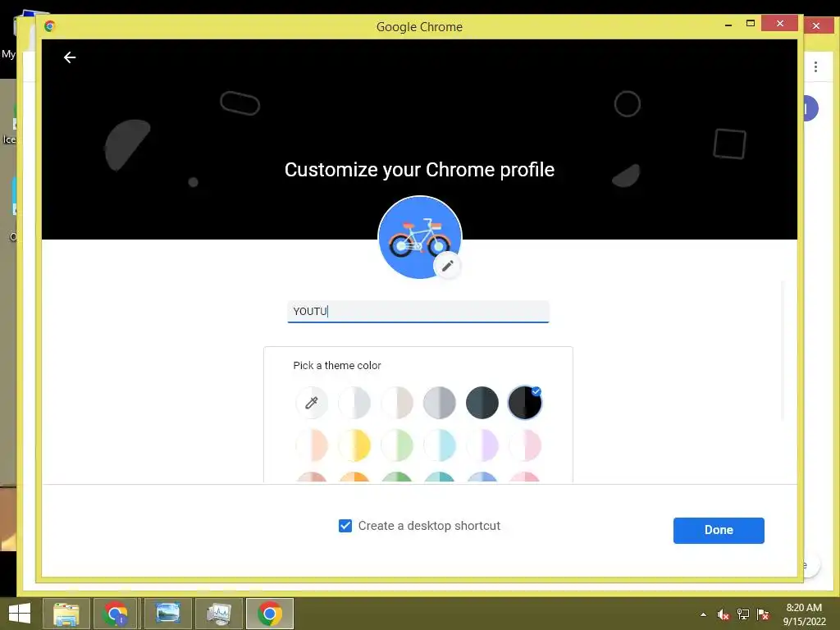Choose the peach theme color
The image size is (840, 630).
pos(312,445)
